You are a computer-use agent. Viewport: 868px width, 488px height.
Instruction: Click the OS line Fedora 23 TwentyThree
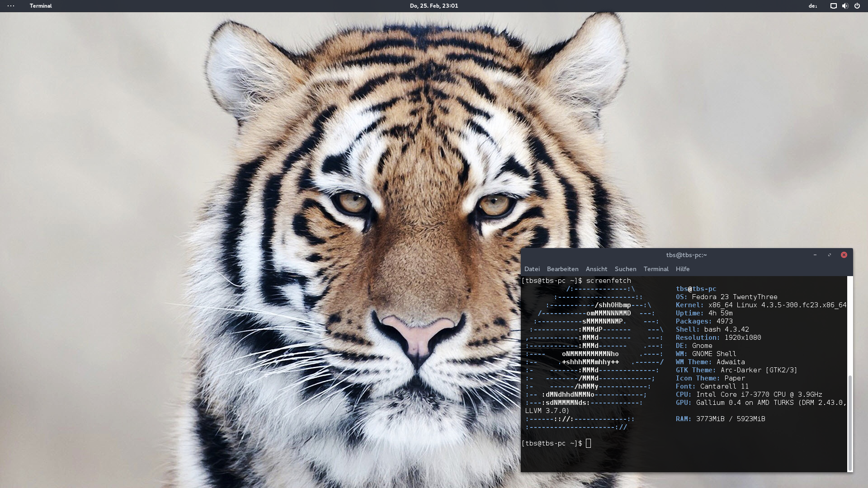(726, 297)
